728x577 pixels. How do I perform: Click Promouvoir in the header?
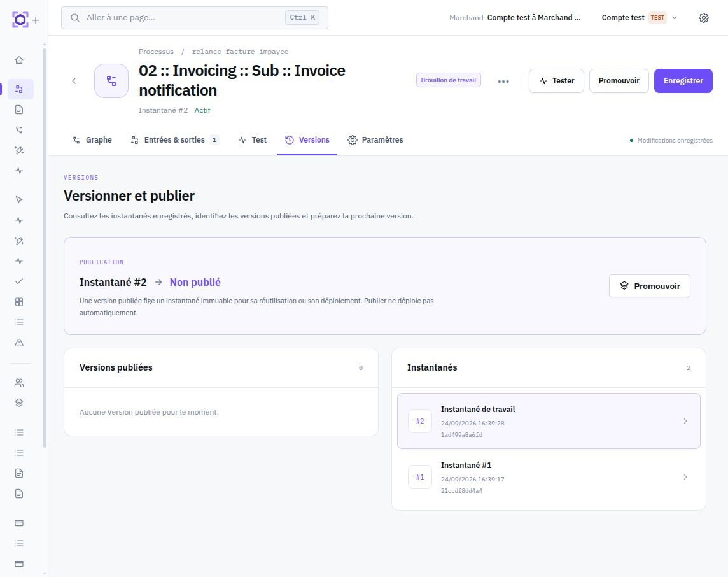[619, 81]
